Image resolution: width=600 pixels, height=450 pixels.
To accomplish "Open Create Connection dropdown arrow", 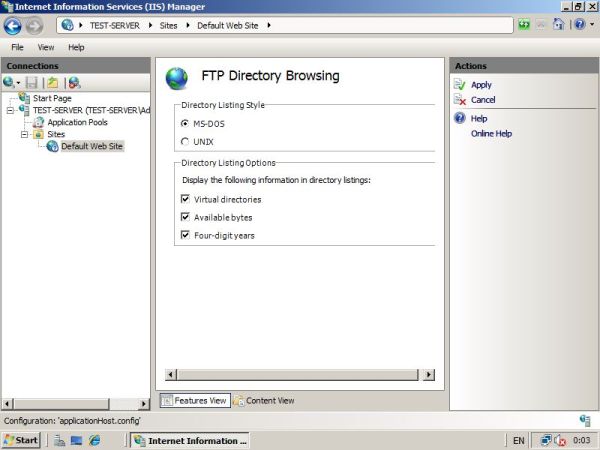I will (18, 83).
